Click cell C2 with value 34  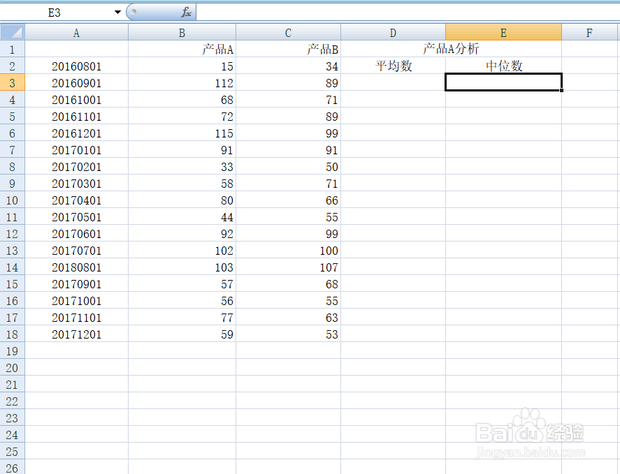click(288, 66)
